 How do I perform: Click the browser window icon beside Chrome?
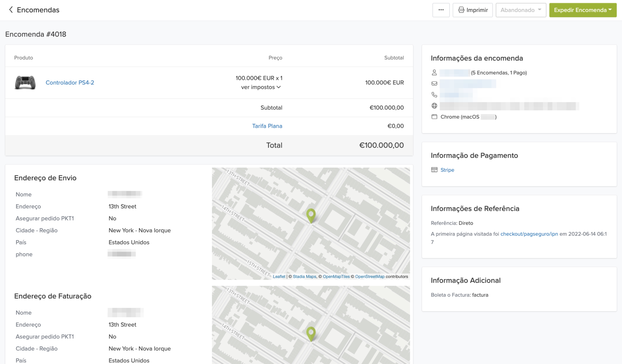click(x=434, y=117)
